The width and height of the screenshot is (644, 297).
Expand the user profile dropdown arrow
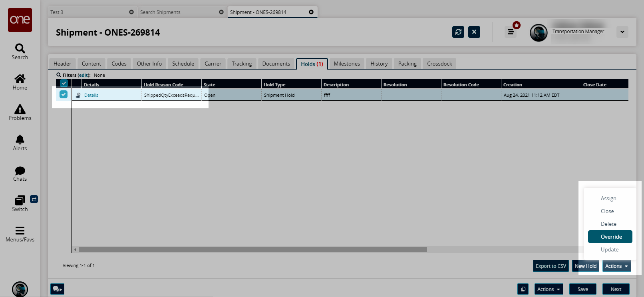click(622, 32)
